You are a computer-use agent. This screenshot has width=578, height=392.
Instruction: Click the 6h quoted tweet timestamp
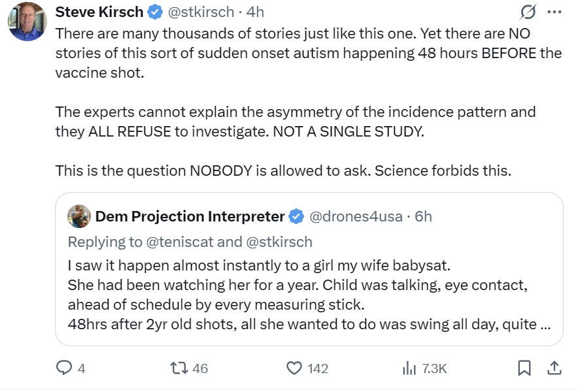pos(424,216)
